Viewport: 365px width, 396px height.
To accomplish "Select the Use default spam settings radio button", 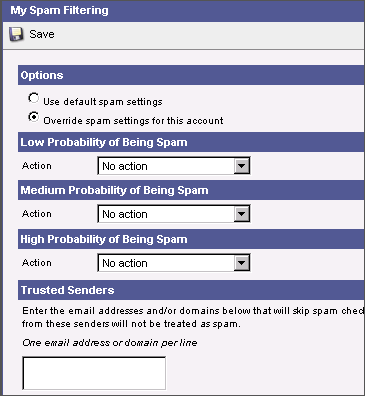I will (x=33, y=98).
